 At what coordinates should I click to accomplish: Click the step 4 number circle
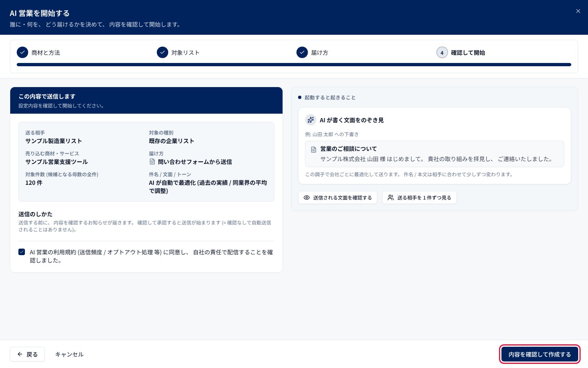[442, 52]
